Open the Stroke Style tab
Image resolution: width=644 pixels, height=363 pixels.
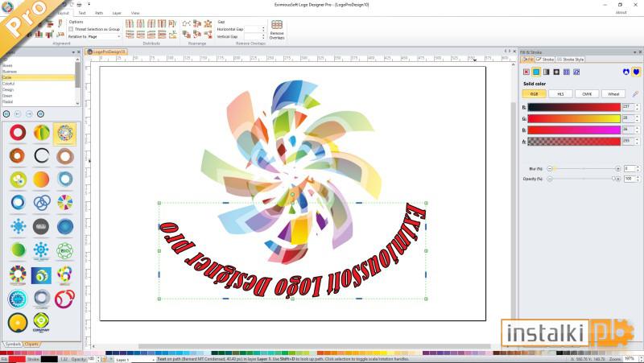(x=570, y=60)
